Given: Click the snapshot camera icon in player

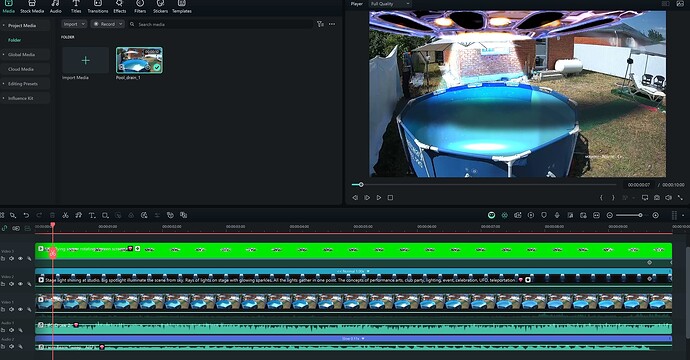Looking at the screenshot, I should (657, 198).
